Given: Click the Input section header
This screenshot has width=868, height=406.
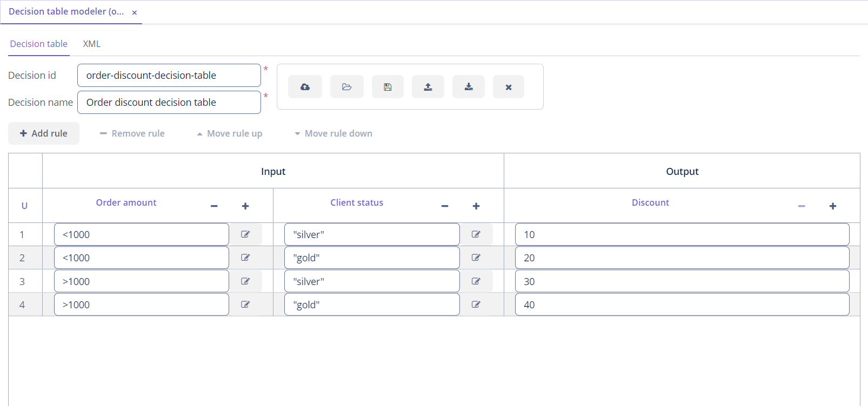Looking at the screenshot, I should point(273,171).
